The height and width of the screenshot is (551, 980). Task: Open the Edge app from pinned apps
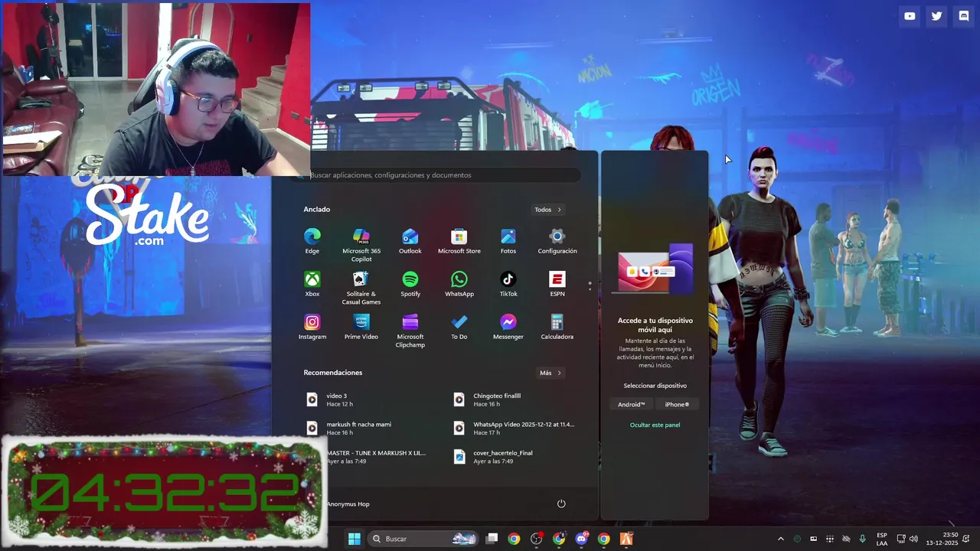tap(312, 241)
